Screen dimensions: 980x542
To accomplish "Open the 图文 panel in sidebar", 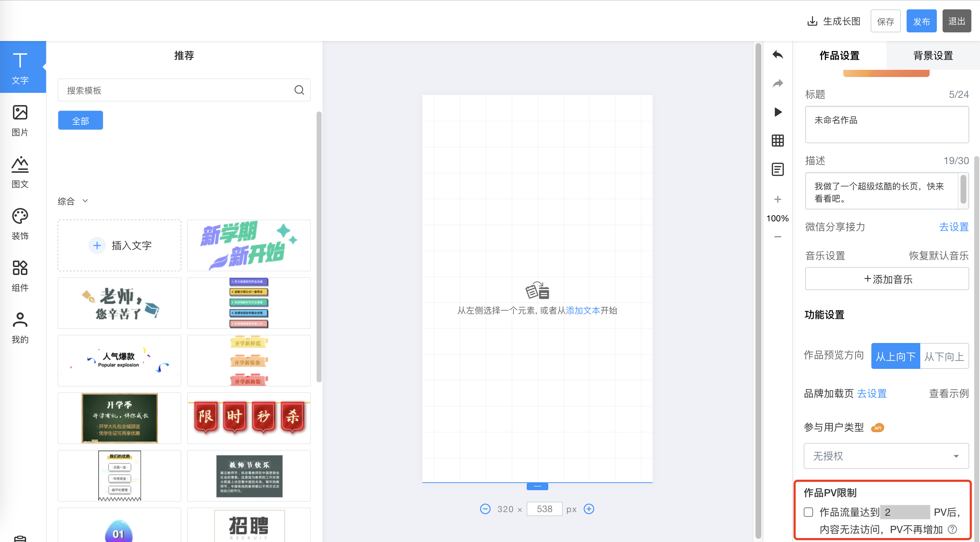I will click(20, 172).
